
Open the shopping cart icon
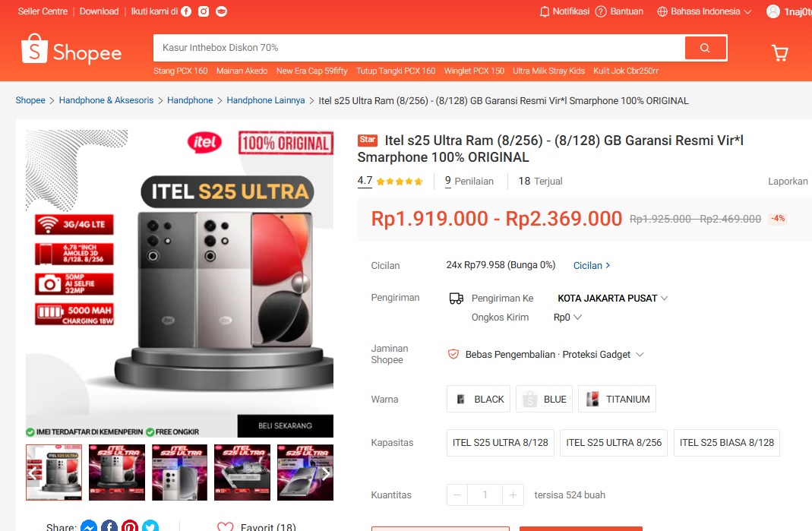pyautogui.click(x=779, y=52)
